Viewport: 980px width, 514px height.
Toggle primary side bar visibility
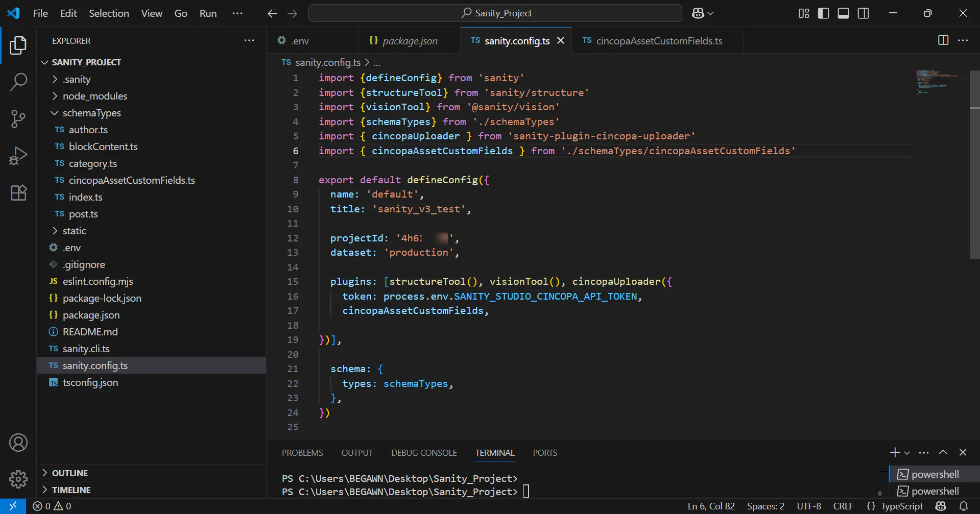tap(823, 13)
